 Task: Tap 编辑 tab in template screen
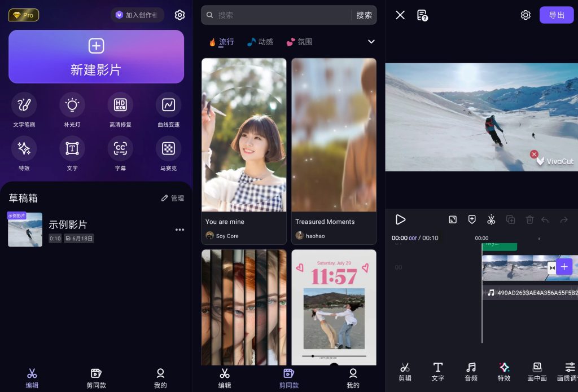tap(225, 378)
